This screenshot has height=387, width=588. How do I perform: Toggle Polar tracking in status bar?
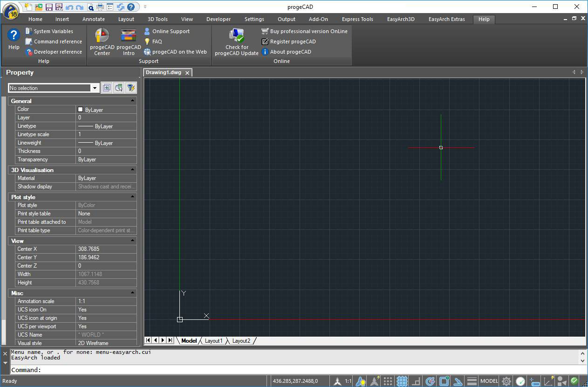[x=430, y=381]
